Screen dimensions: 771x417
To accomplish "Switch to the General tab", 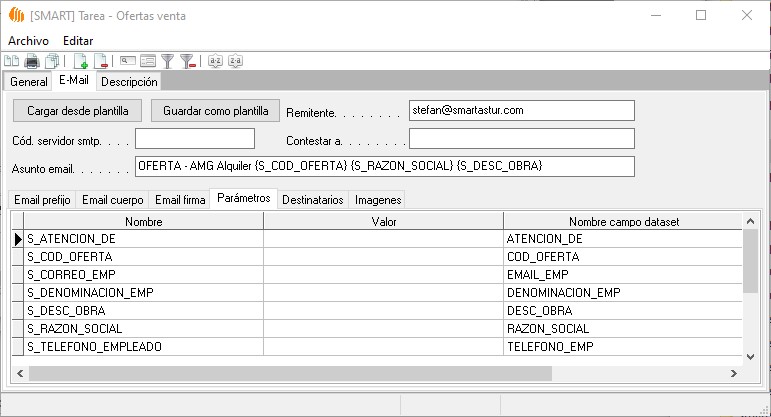I will coord(28,82).
